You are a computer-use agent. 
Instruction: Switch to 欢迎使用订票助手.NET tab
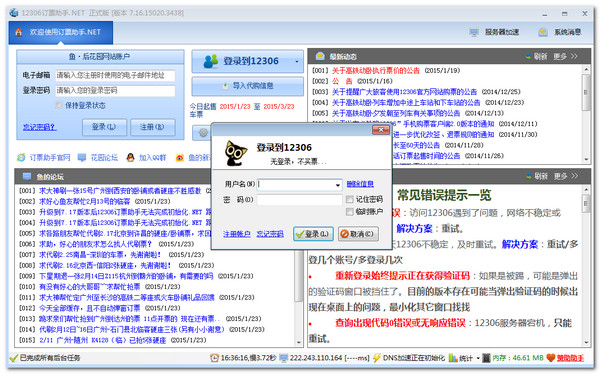(x=61, y=33)
